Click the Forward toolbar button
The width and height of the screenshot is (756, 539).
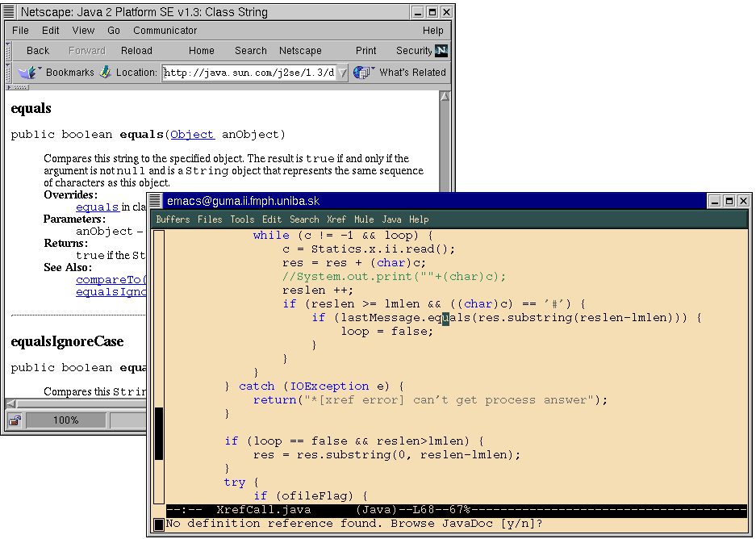click(x=87, y=50)
